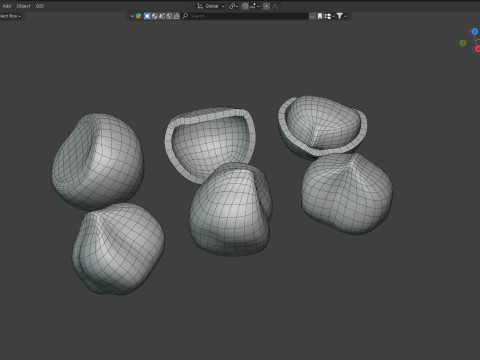Viewport: 480px width, 360px height.
Task: Open the Add menu
Action: click(7, 6)
